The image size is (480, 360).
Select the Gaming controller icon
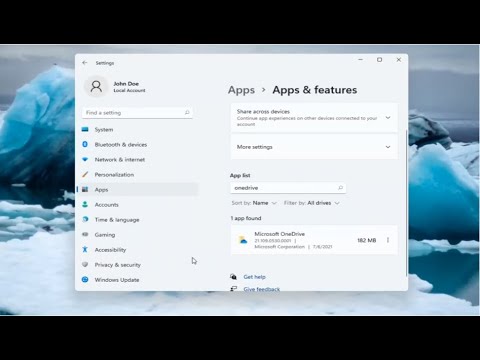pyautogui.click(x=85, y=234)
